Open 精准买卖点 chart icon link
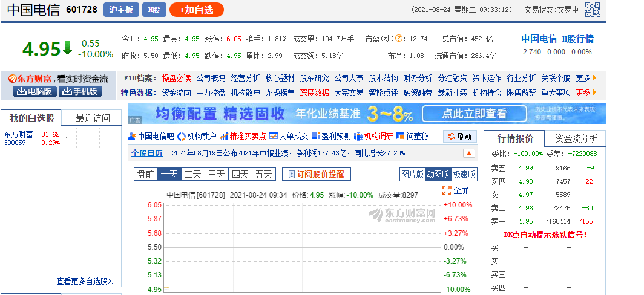This screenshot has width=644, height=295. point(243,136)
